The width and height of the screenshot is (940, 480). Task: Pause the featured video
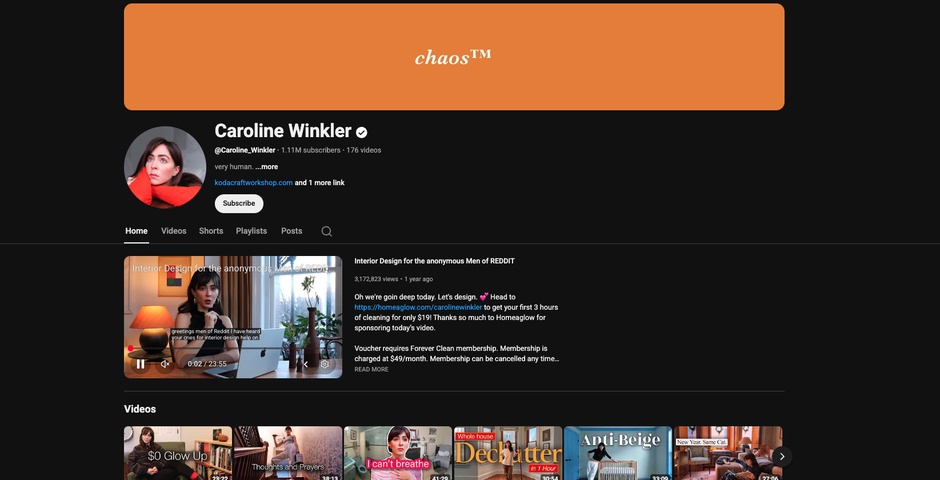pos(140,364)
